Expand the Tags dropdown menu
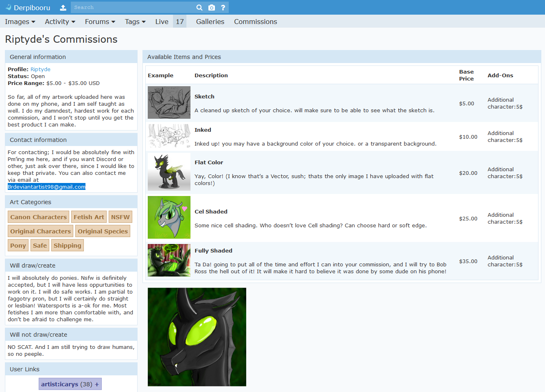 click(x=135, y=22)
